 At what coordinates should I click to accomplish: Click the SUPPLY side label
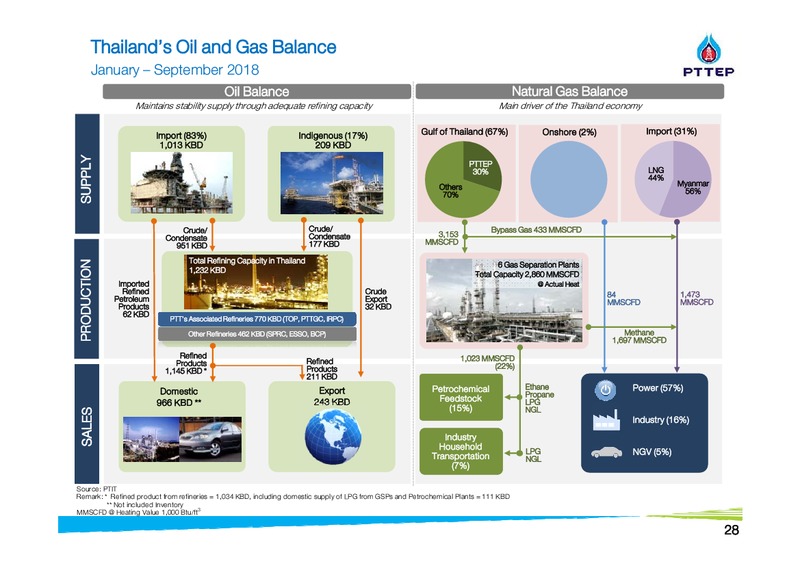pos(87,174)
